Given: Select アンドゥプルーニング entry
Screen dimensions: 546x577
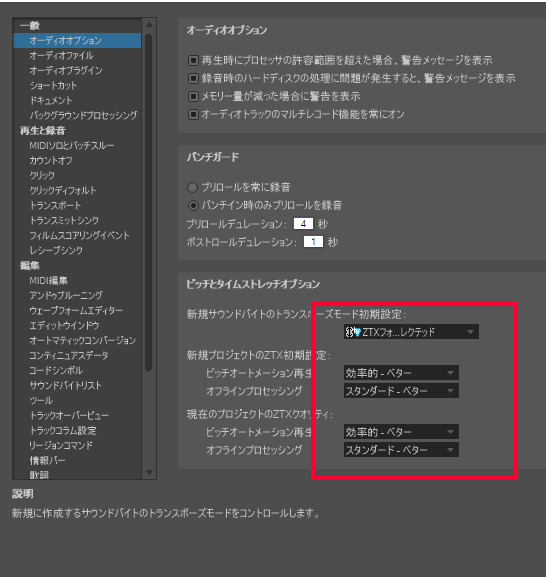Looking at the screenshot, I should pyautogui.click(x=66, y=295).
